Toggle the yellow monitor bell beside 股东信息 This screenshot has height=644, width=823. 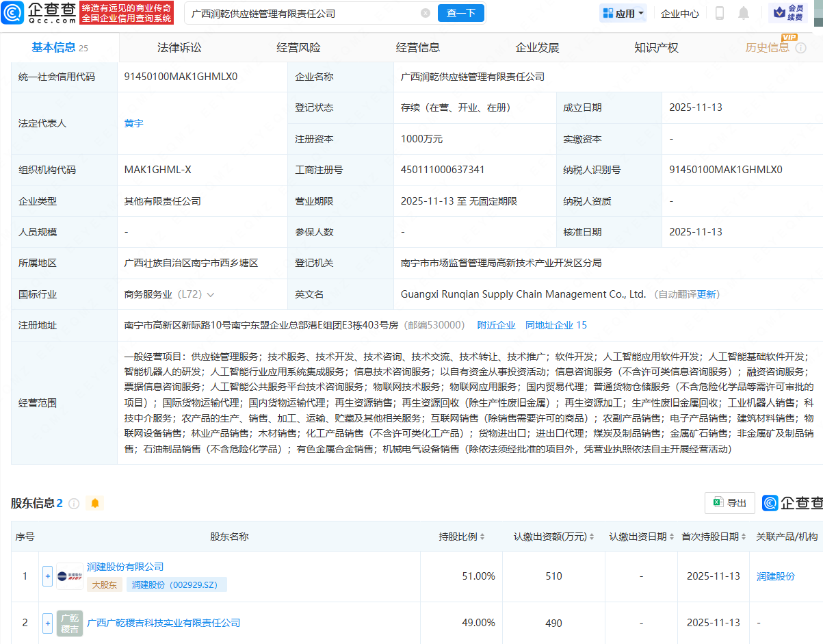[x=95, y=502]
